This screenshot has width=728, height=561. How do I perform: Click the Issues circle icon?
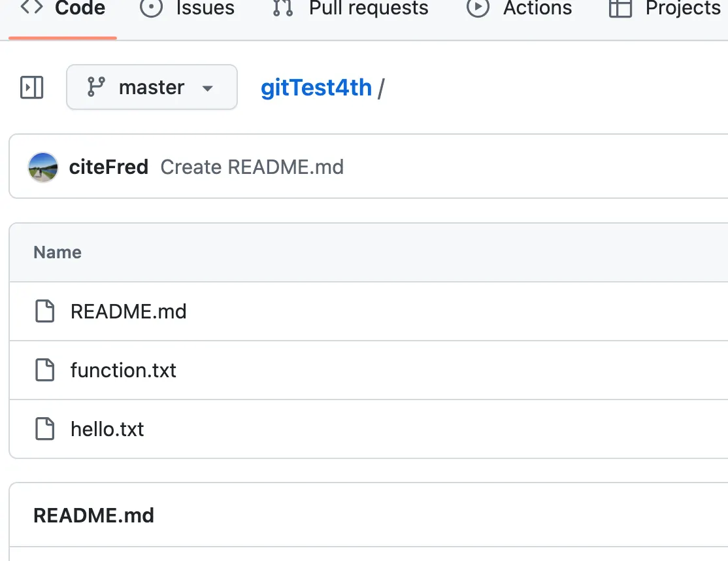pos(152,8)
